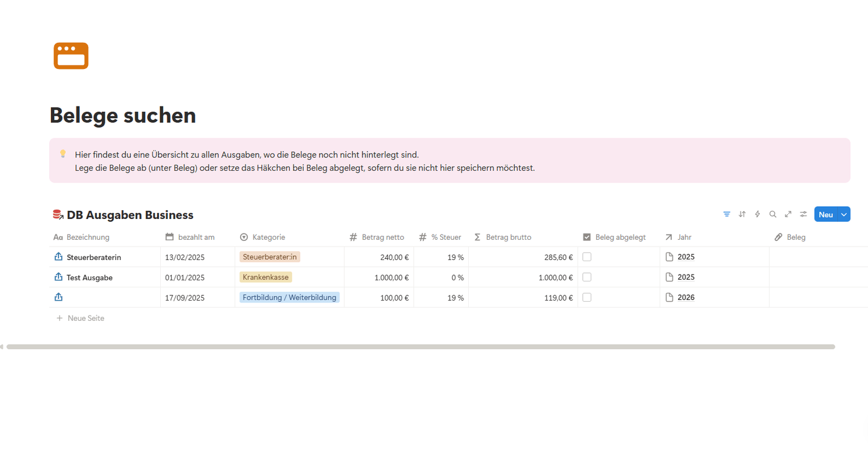Click the Steuerberaterin row page icon

point(58,257)
